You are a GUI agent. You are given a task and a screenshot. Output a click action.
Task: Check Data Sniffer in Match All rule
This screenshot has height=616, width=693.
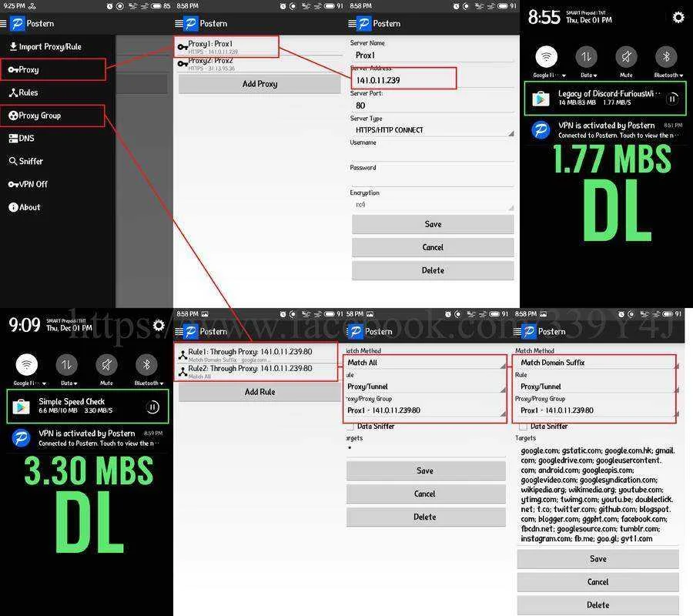click(350, 426)
